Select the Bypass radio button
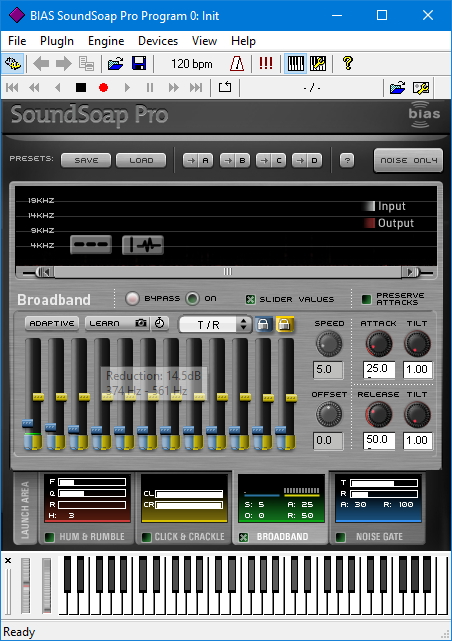The height and width of the screenshot is (641, 452). tap(132, 299)
